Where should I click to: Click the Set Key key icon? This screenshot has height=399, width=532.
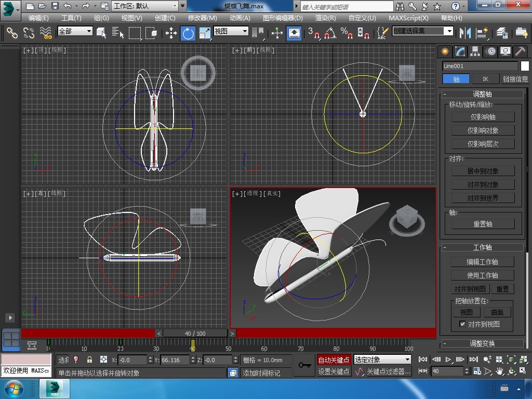[305, 365]
